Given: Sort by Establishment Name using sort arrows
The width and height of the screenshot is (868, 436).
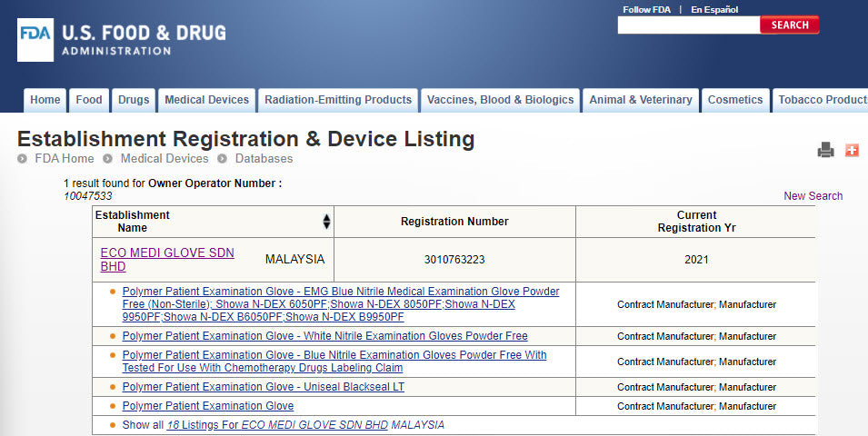Looking at the screenshot, I should tap(326, 222).
